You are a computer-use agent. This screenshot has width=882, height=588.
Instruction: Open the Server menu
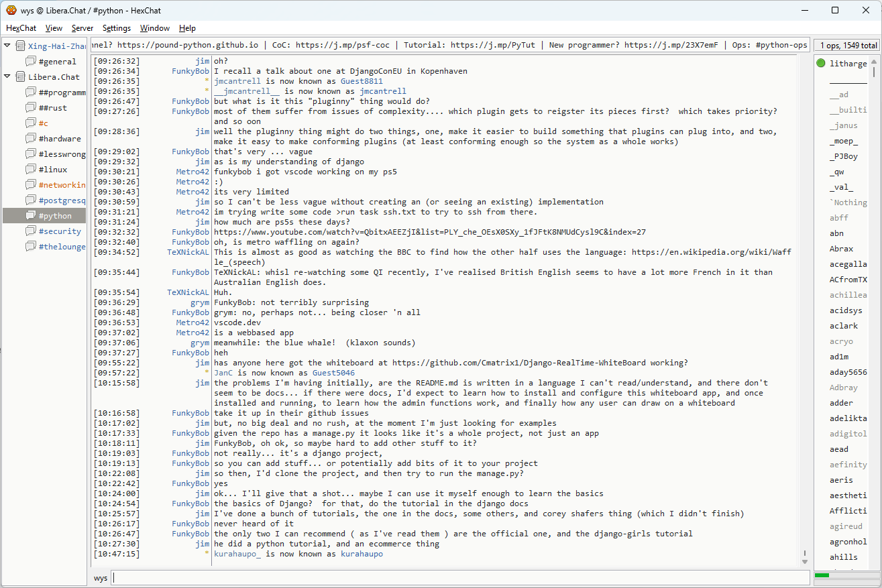[x=82, y=28]
